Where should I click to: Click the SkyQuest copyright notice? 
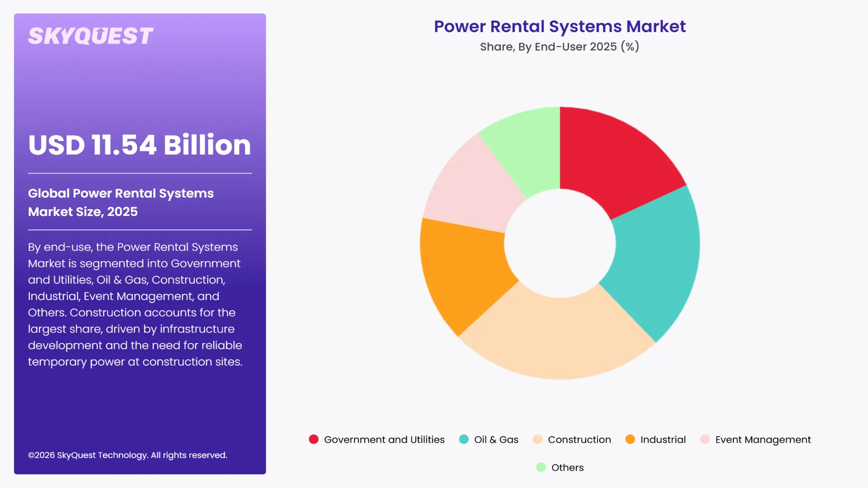[127, 455]
